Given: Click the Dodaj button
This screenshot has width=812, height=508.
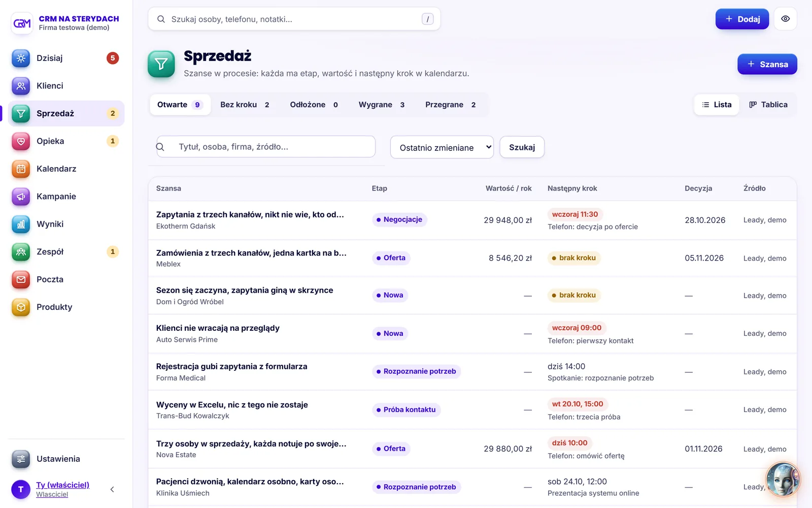Looking at the screenshot, I should tap(742, 19).
